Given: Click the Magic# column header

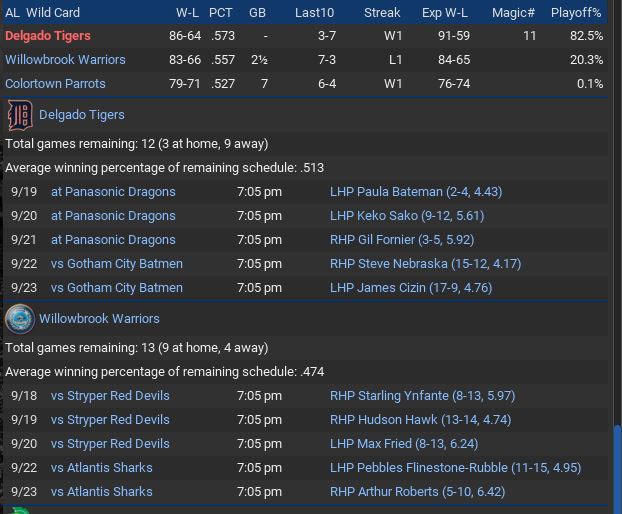Looking at the screenshot, I should (x=513, y=13).
